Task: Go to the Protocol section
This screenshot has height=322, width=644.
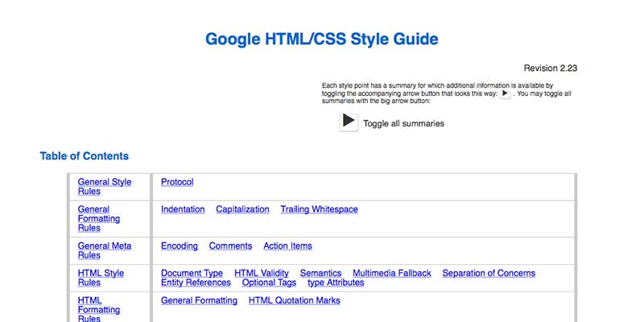Action: (x=177, y=182)
